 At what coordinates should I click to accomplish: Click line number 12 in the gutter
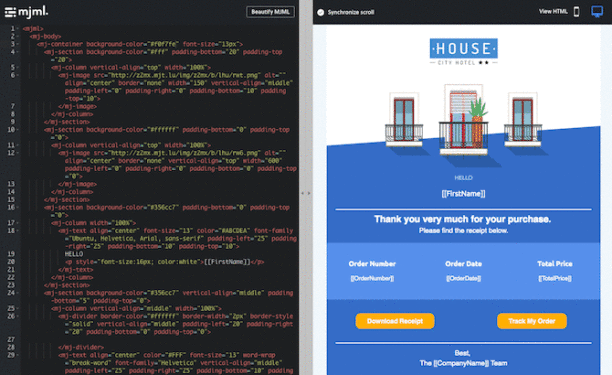coord(11,153)
